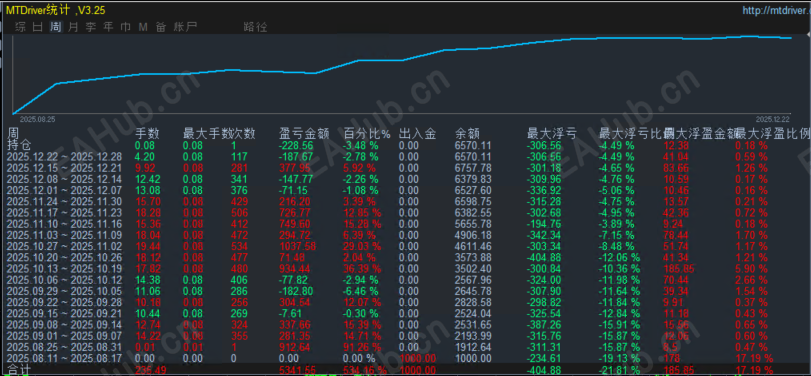The height and width of the screenshot is (376, 811).
Task: Click the 出入金 column header
Action: pos(417,133)
